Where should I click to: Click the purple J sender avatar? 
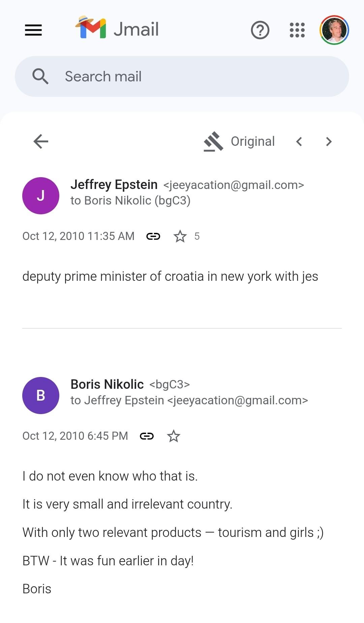click(41, 196)
